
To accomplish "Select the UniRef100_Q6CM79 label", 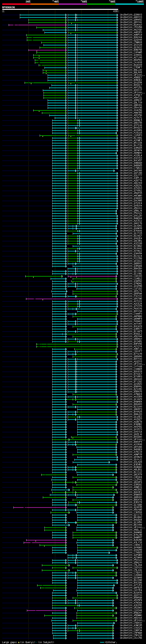I will pos(131,474).
